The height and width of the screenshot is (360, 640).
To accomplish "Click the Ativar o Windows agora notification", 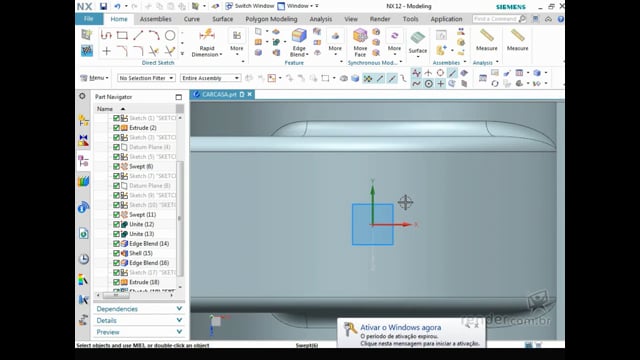I will pyautogui.click(x=412, y=333).
